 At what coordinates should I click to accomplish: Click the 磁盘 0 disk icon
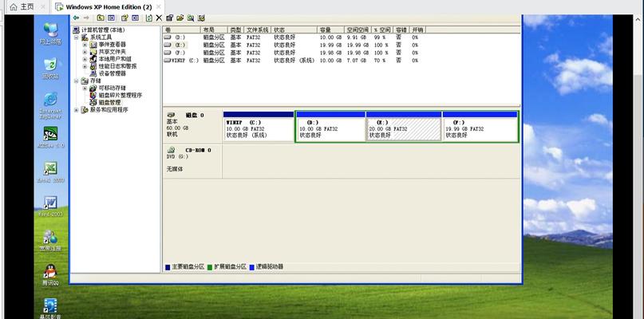171,116
